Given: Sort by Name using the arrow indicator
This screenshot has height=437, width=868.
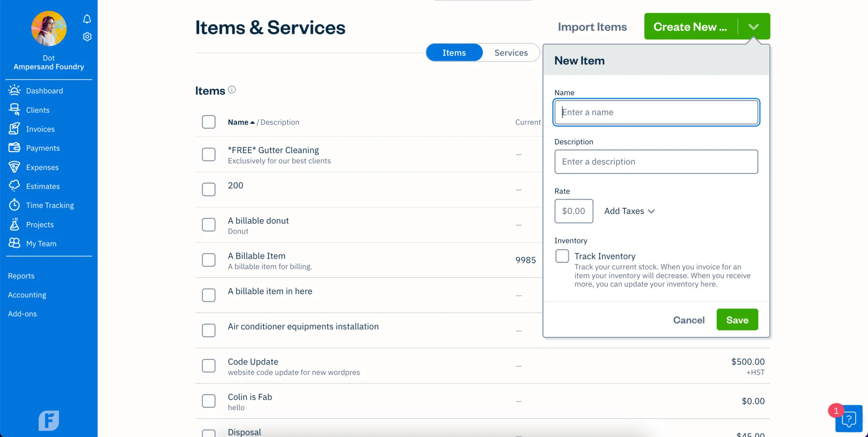Looking at the screenshot, I should click(x=252, y=122).
